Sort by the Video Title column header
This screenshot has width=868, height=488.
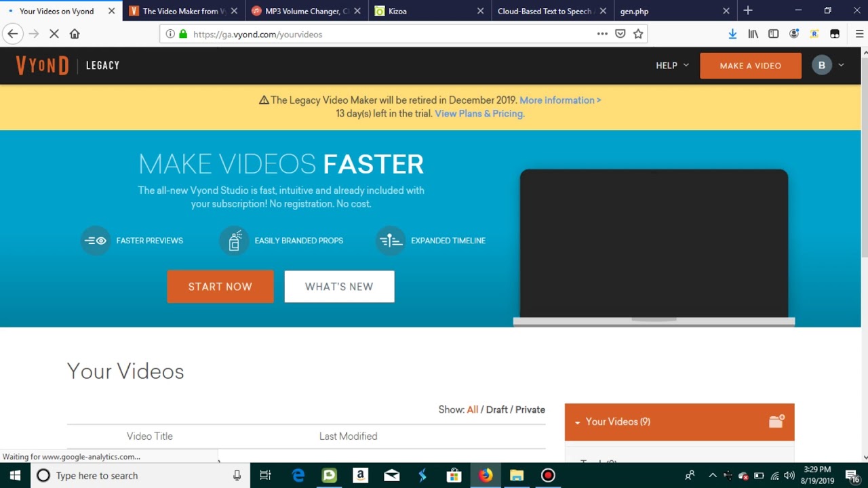pos(150,436)
